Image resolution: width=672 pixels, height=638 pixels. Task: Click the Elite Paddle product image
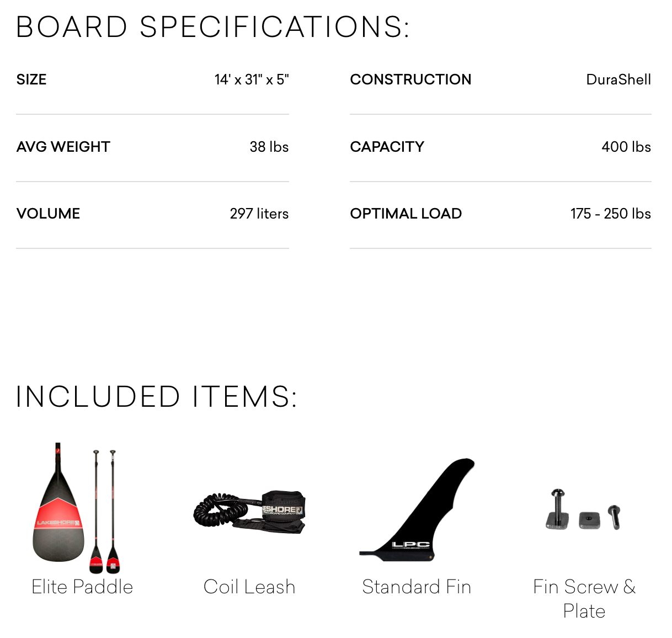(x=76, y=508)
